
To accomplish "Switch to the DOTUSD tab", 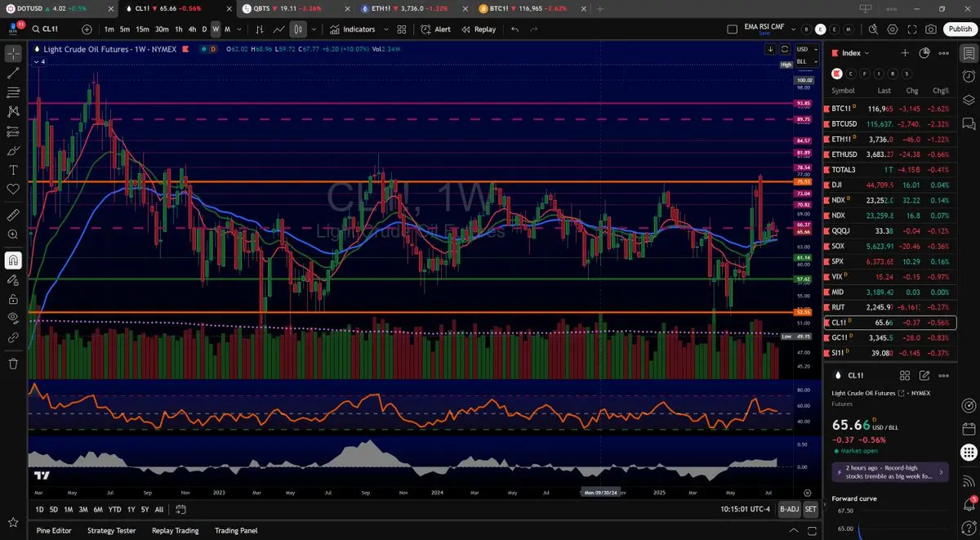I will (x=59, y=8).
